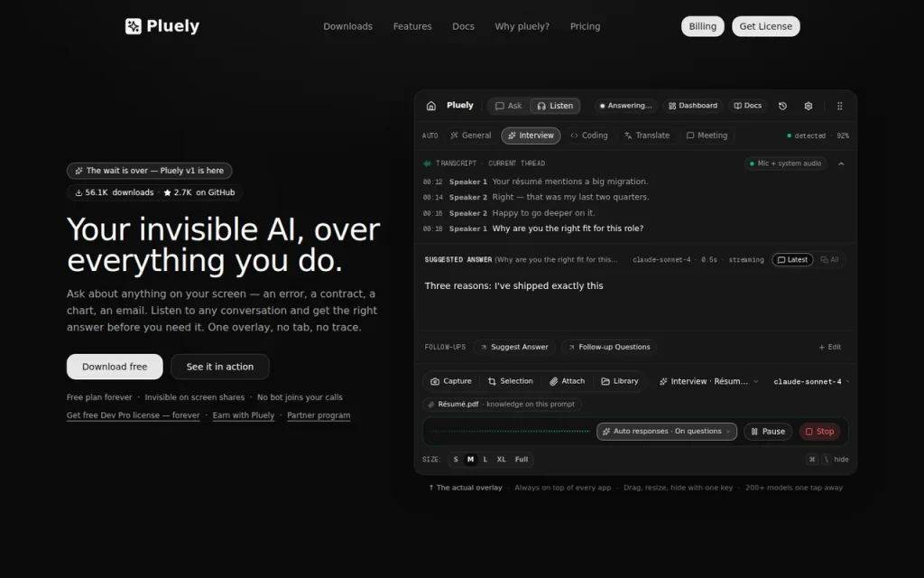Open the history clock icon
Image resolution: width=924 pixels, height=578 pixels.
(x=782, y=106)
